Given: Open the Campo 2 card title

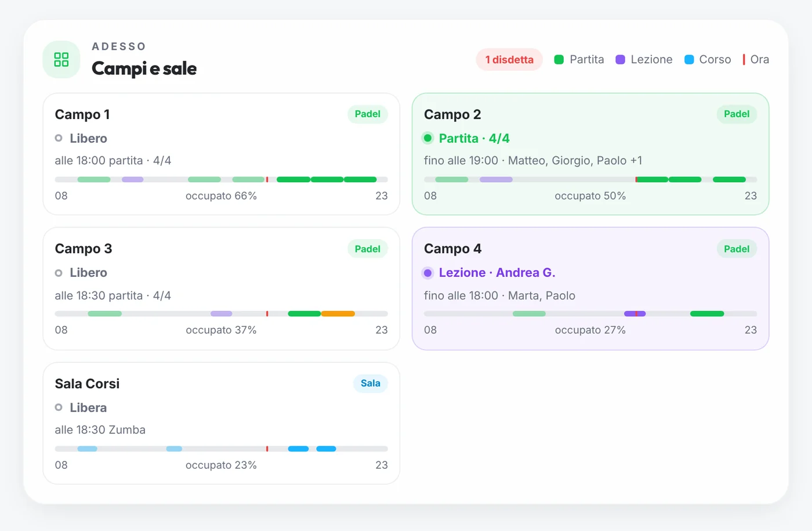Looking at the screenshot, I should [x=452, y=114].
